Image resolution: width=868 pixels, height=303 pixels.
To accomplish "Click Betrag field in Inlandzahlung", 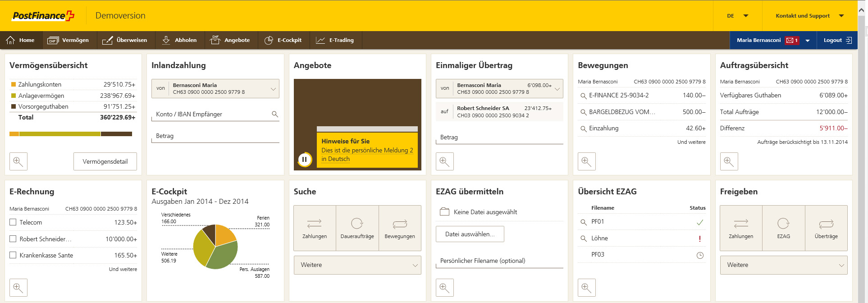I will click(215, 136).
